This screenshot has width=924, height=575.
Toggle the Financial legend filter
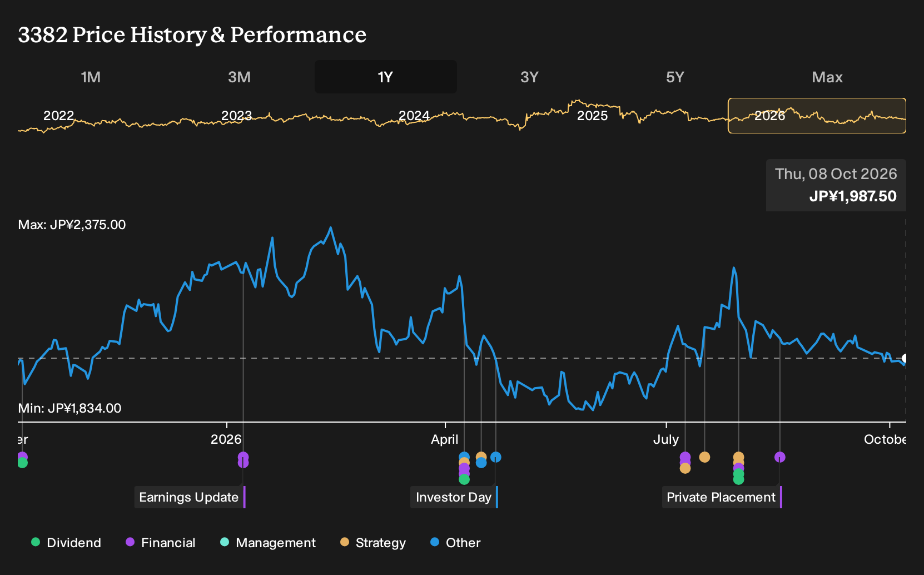tap(161, 543)
